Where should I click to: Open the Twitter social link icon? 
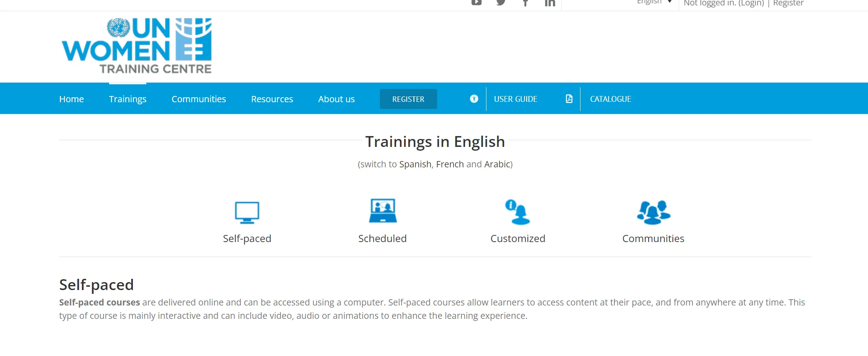point(501,3)
